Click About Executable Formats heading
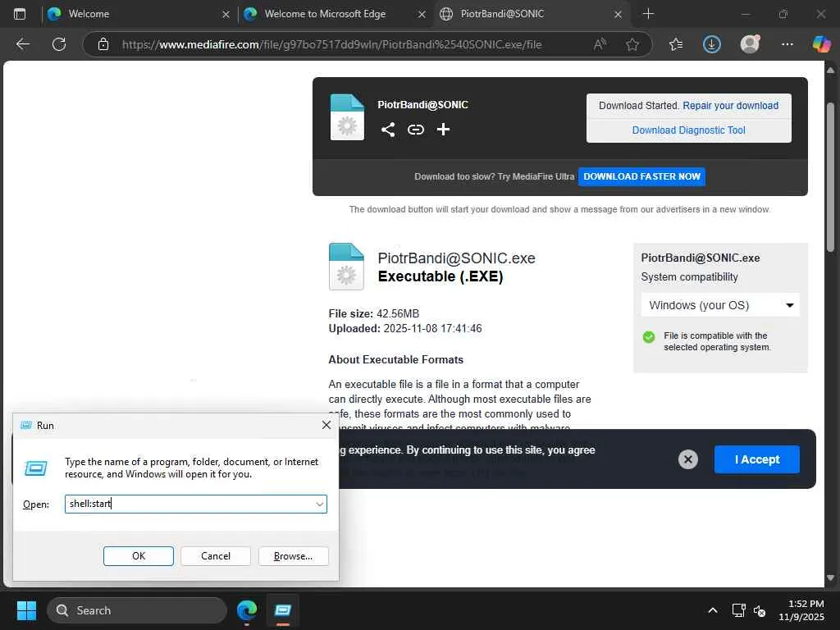The height and width of the screenshot is (630, 840). click(x=396, y=359)
